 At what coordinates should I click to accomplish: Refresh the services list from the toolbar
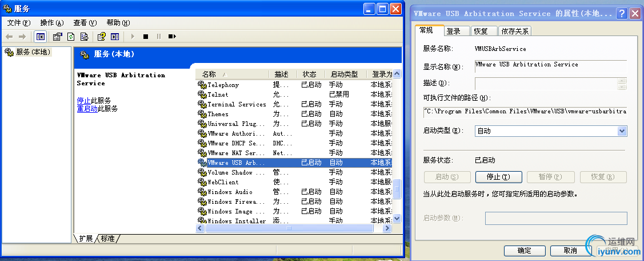tap(71, 37)
